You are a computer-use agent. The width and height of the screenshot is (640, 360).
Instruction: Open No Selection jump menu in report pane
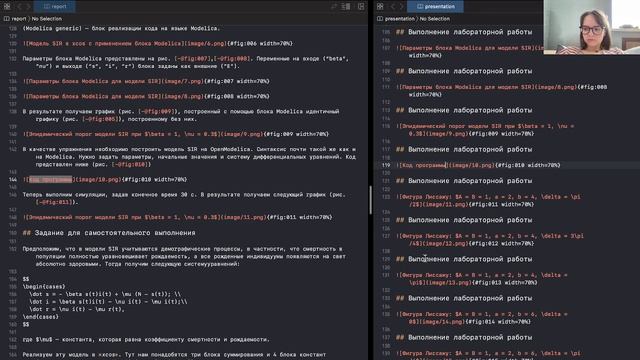[47, 19]
